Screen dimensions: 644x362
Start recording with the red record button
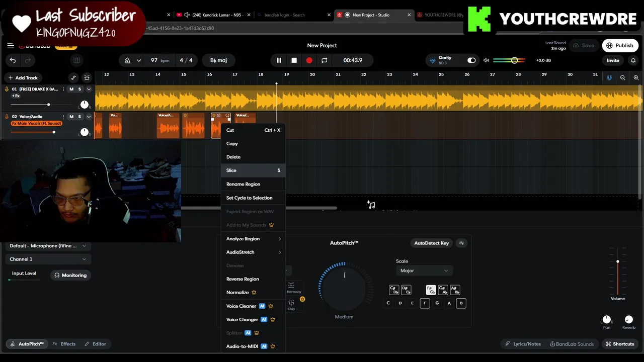[x=309, y=60]
